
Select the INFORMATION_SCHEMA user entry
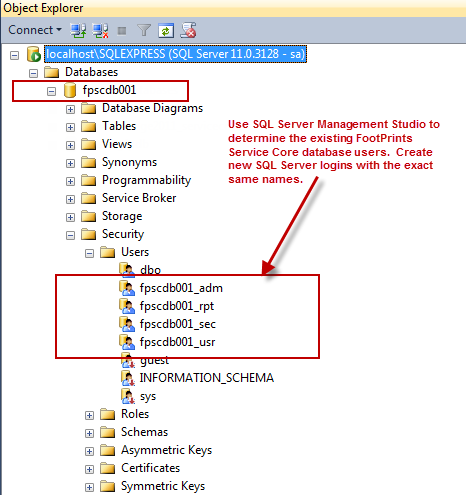tap(207, 378)
